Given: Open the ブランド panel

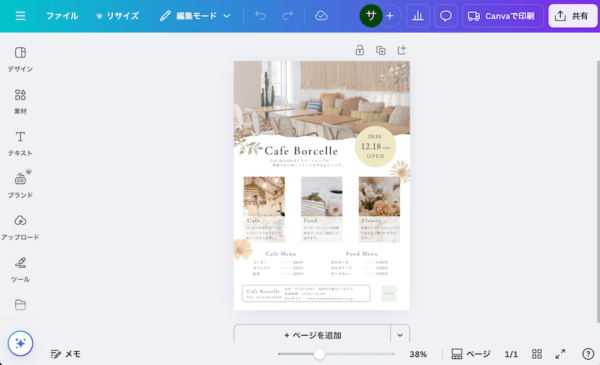Looking at the screenshot, I should 20,185.
